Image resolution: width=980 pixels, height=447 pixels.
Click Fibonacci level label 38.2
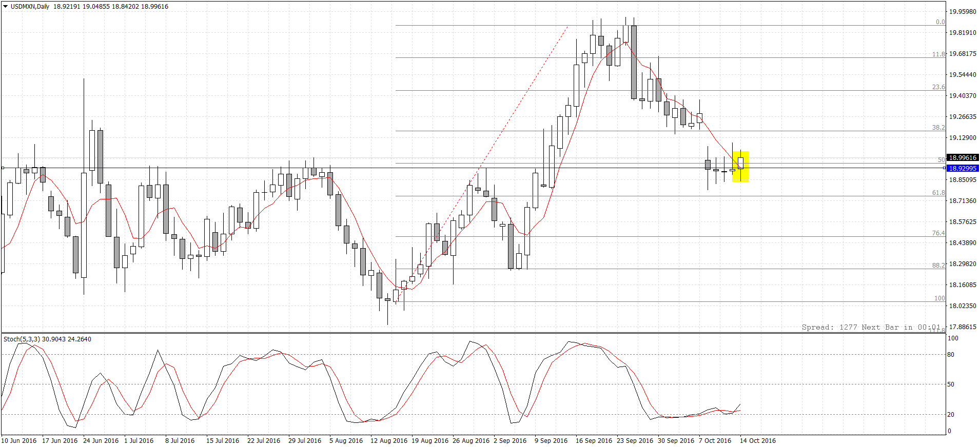click(x=938, y=128)
